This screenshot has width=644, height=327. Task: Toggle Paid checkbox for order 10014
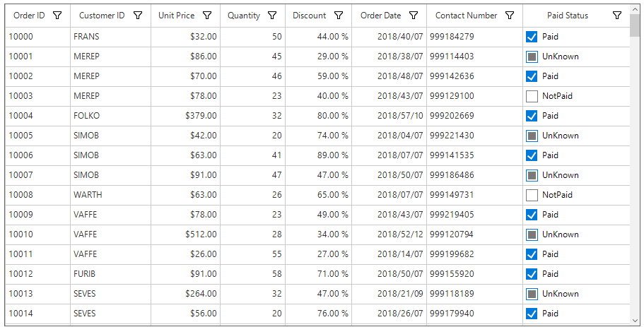pyautogui.click(x=532, y=314)
